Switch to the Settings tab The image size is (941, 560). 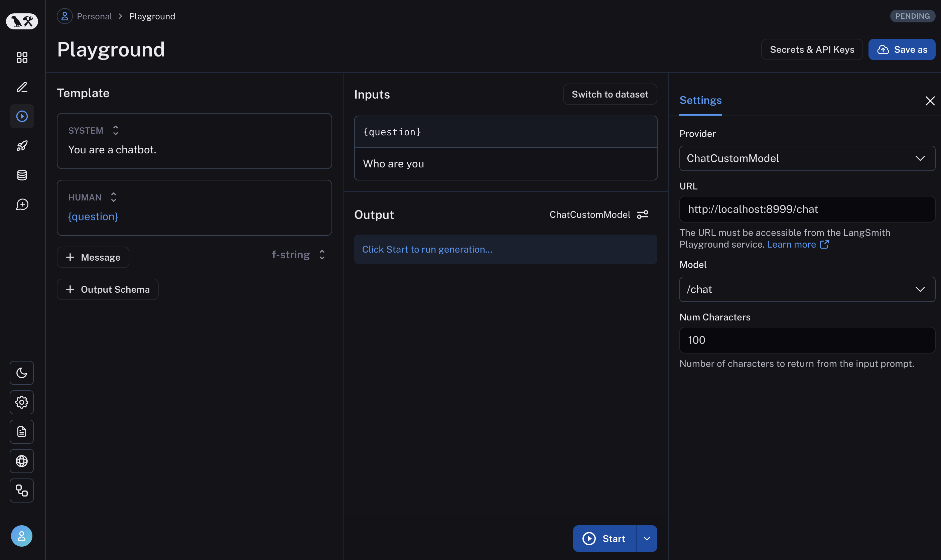tap(700, 100)
